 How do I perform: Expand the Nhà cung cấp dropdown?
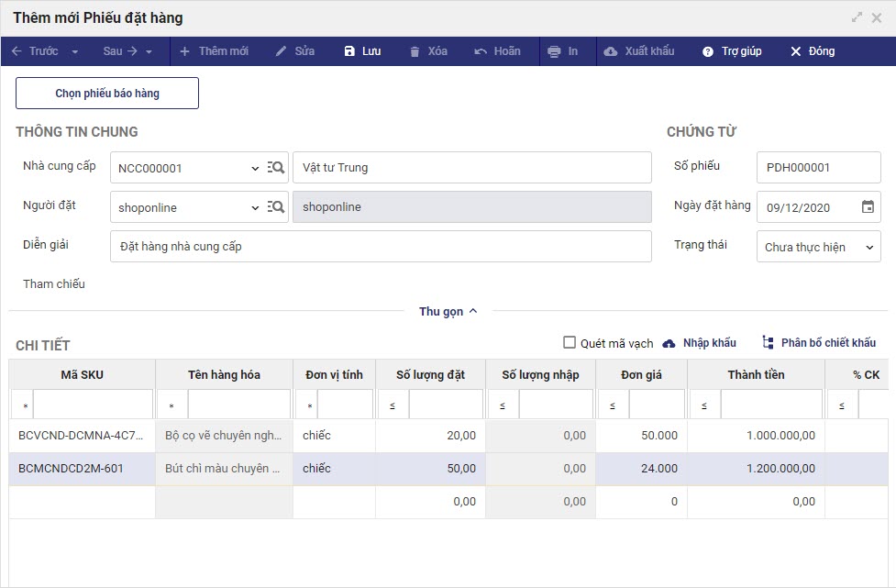255,169
